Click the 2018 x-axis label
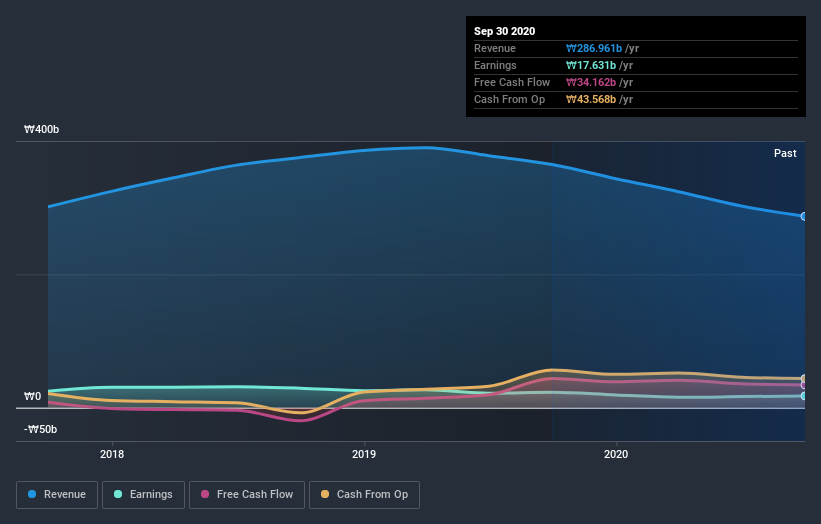This screenshot has height=524, width=821. (x=112, y=454)
